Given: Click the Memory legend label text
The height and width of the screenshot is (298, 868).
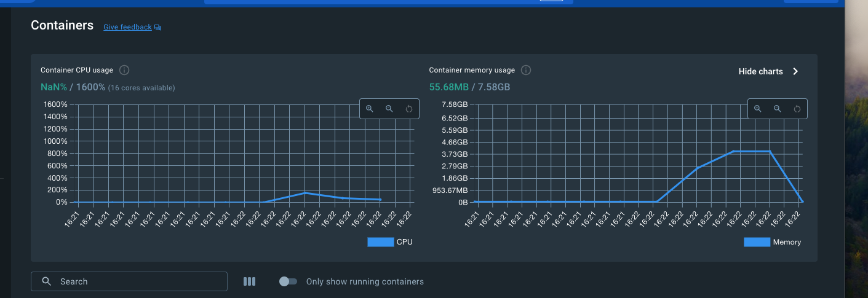Looking at the screenshot, I should (787, 242).
